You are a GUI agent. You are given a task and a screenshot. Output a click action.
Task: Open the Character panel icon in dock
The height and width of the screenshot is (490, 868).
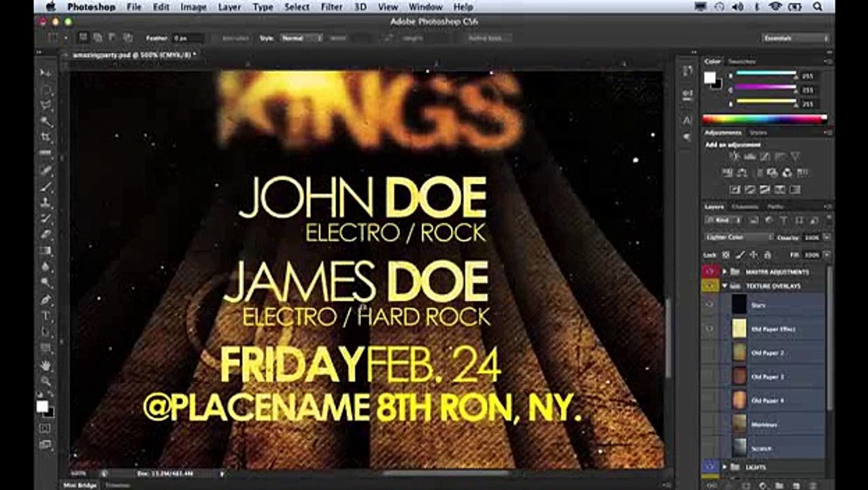687,120
